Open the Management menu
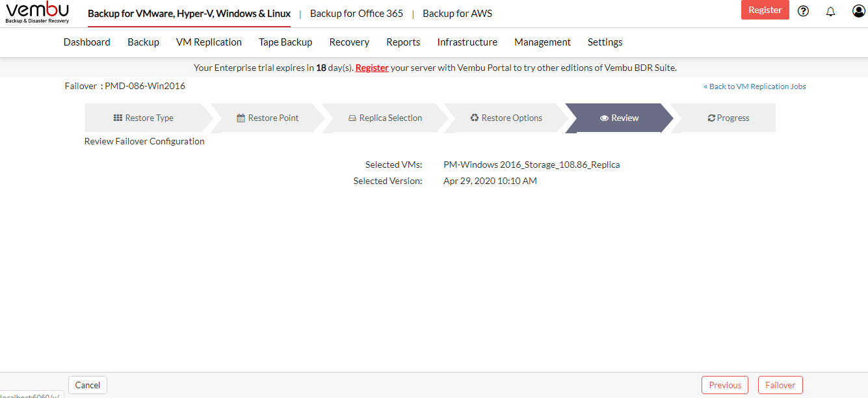 [x=542, y=42]
